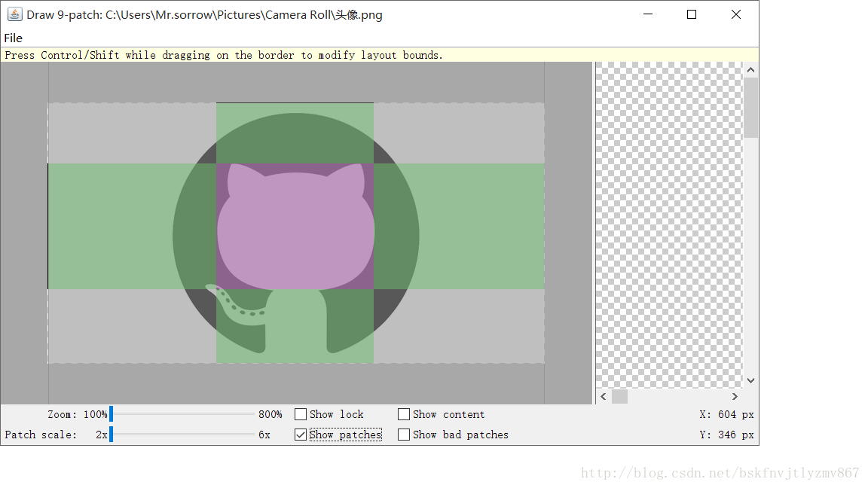Click the Zoom slider handle

tap(112, 414)
